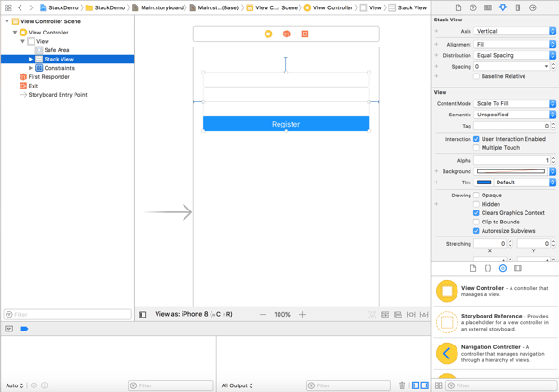
Task: Click the Register button on canvas
Action: pyautogui.click(x=286, y=124)
